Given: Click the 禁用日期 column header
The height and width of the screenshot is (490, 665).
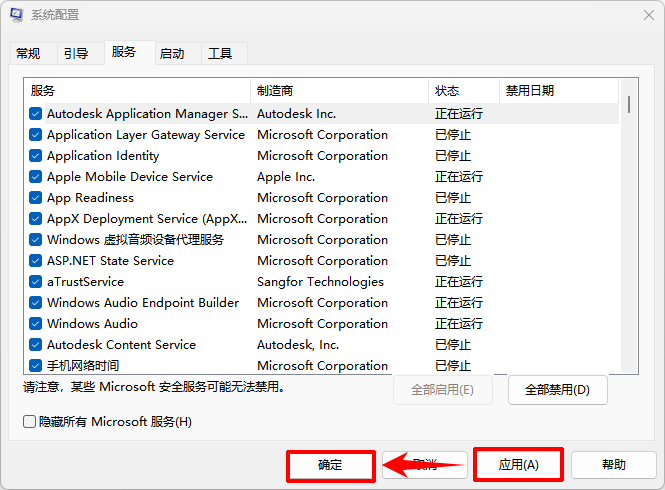Looking at the screenshot, I should tap(559, 90).
